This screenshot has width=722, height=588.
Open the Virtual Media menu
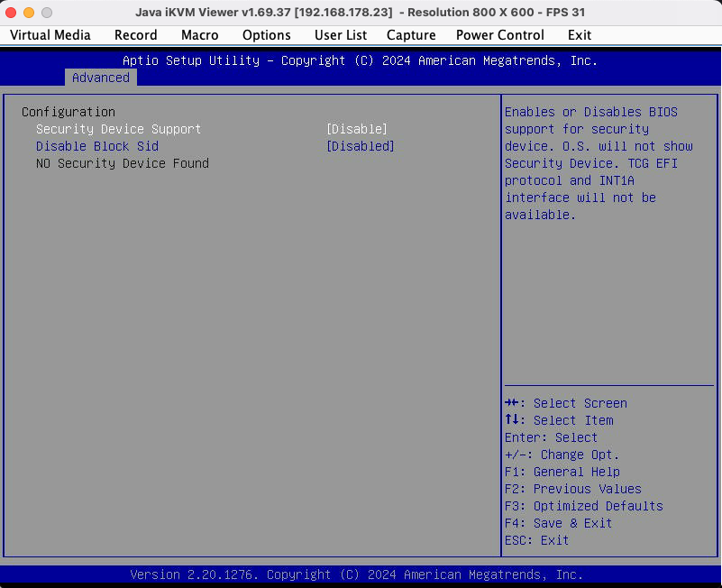tap(50, 35)
